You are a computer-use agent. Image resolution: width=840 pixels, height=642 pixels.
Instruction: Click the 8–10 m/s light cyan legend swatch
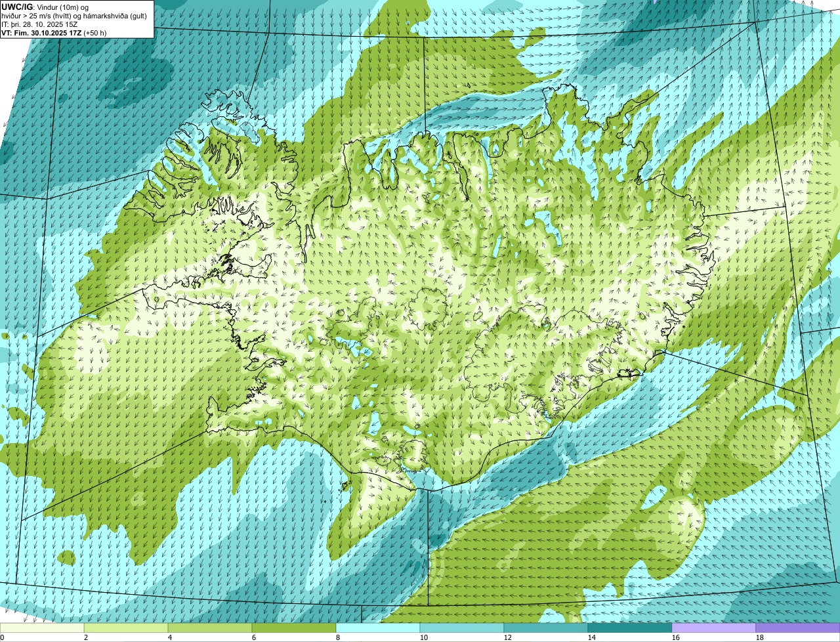[378, 628]
